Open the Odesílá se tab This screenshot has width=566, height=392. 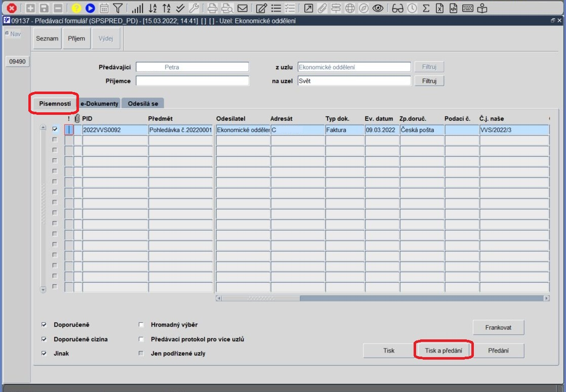(x=143, y=104)
